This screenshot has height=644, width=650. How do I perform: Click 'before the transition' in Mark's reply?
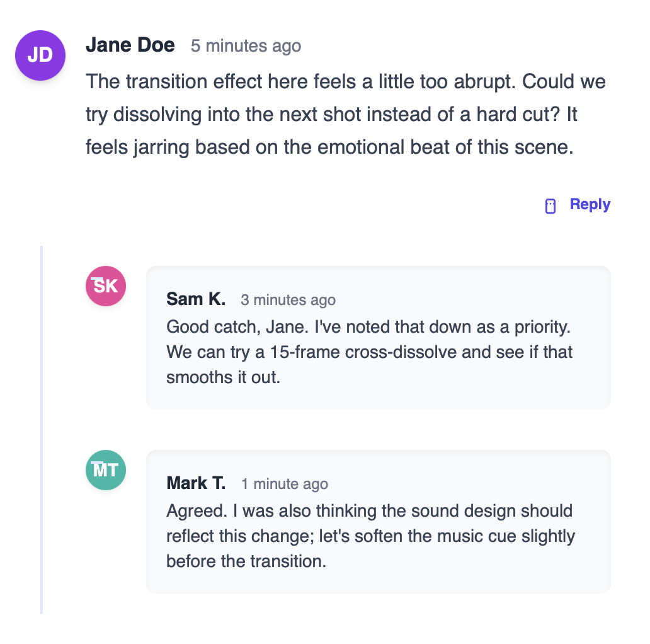246,561
